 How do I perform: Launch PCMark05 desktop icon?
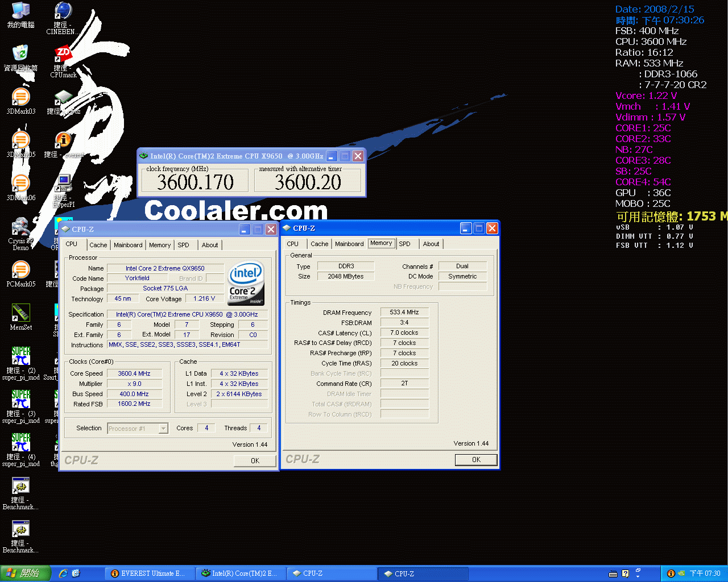point(20,275)
